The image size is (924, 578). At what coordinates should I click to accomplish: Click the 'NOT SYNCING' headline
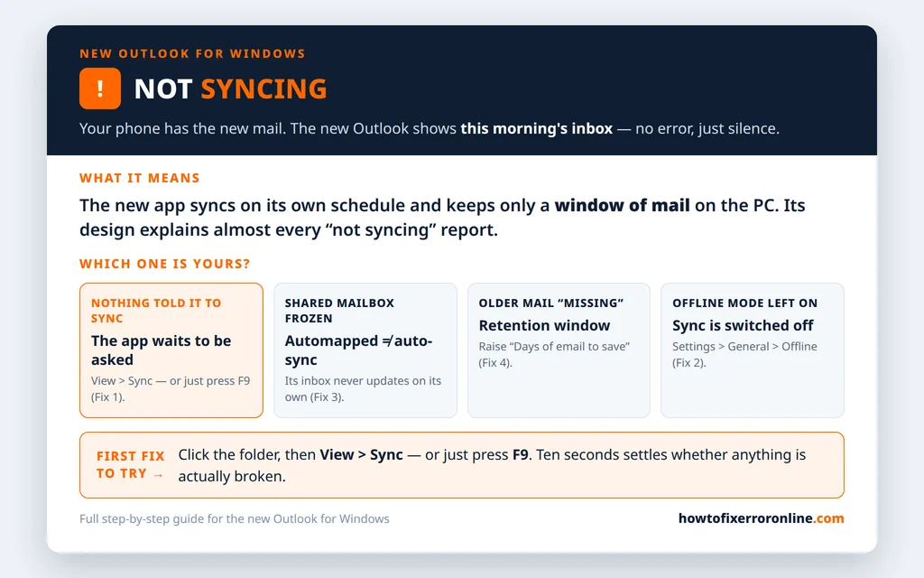coord(230,89)
